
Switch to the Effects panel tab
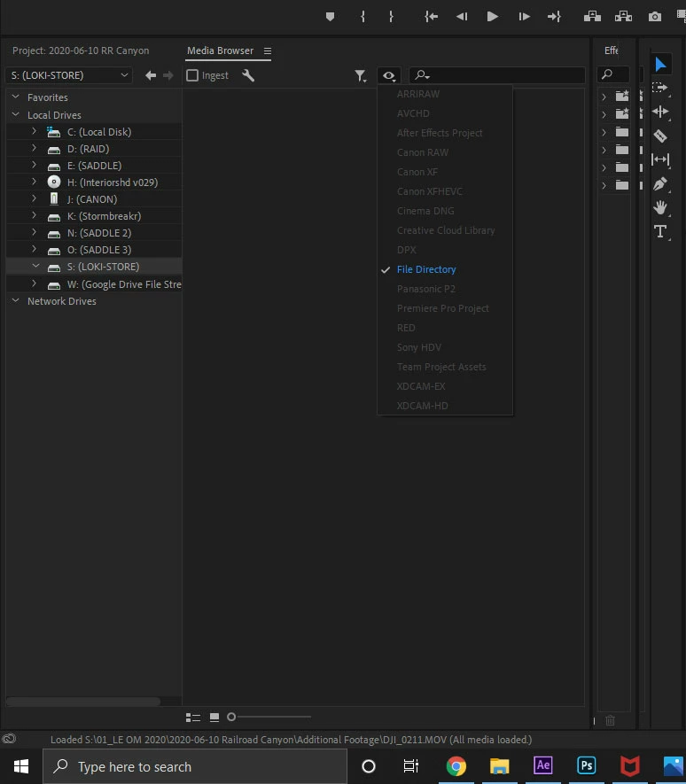pos(611,50)
